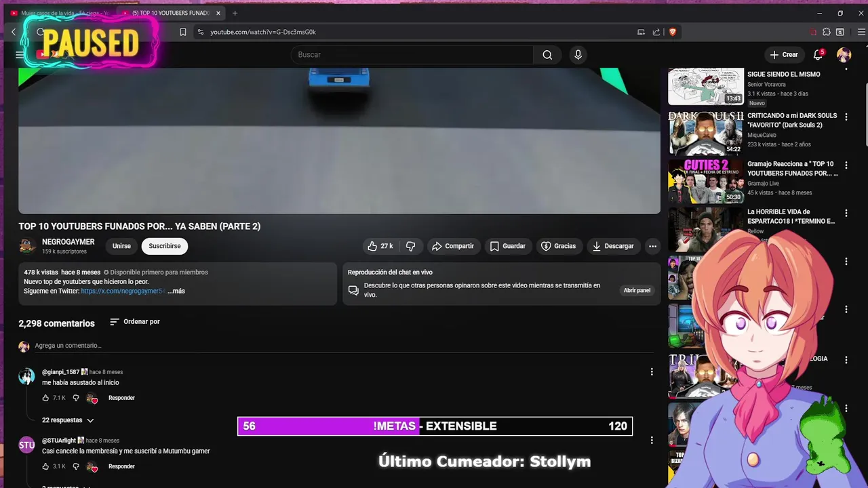Open menu for SIGUE SIENDO EL MISMO video
This screenshot has height=488, width=868.
[x=846, y=68]
